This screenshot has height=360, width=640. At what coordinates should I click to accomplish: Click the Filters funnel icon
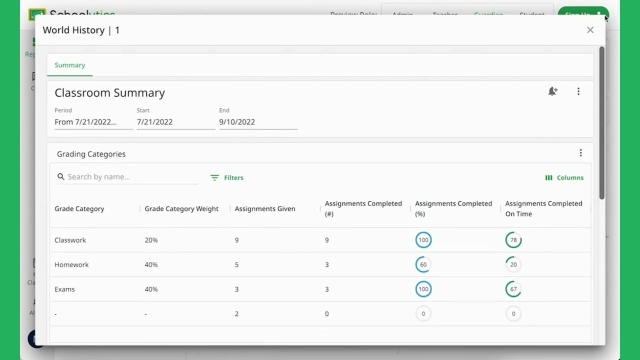click(x=215, y=178)
